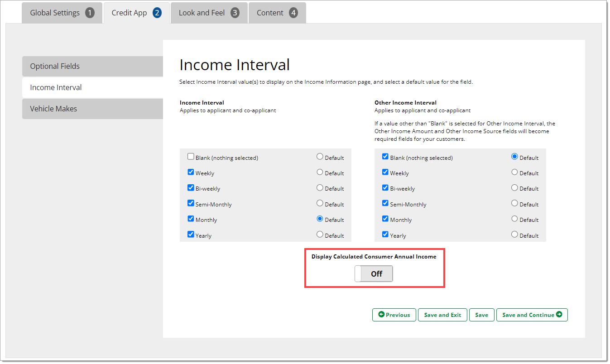Open the Content tab

[277, 13]
